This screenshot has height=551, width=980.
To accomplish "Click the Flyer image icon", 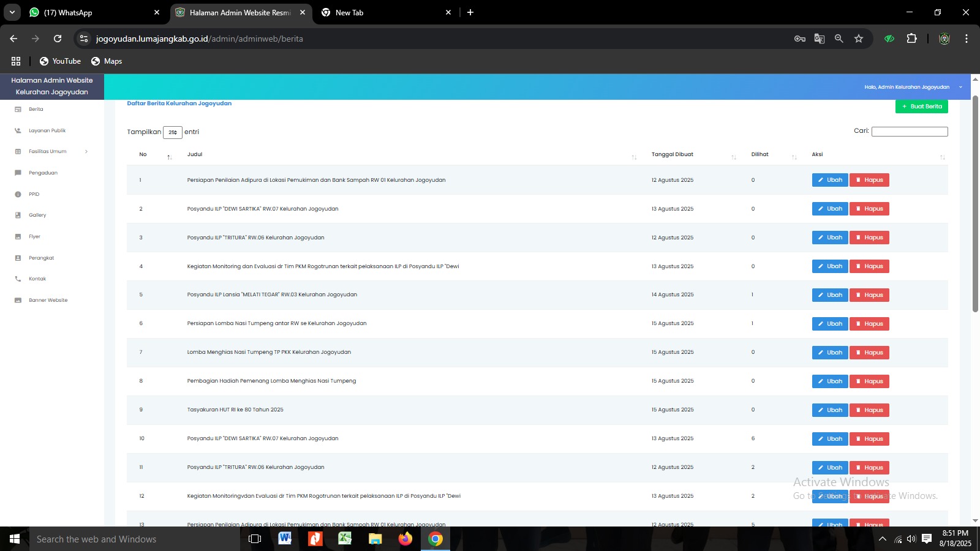I will 18,236.
